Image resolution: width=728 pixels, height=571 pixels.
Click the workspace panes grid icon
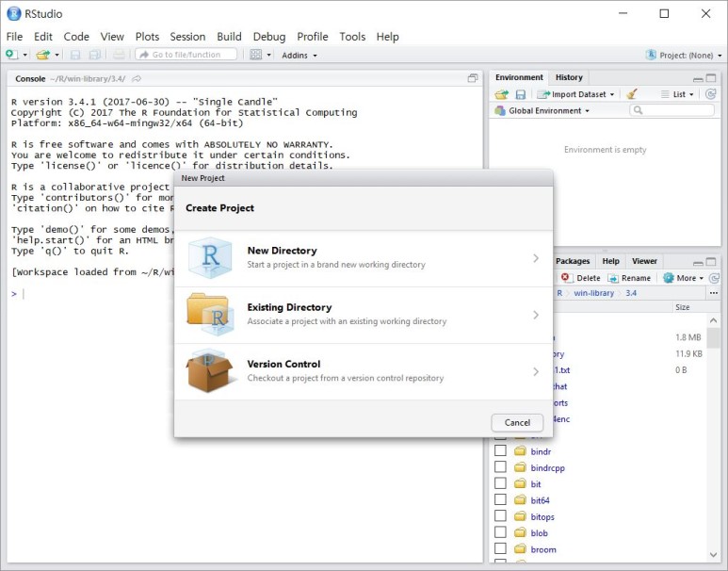pos(256,55)
